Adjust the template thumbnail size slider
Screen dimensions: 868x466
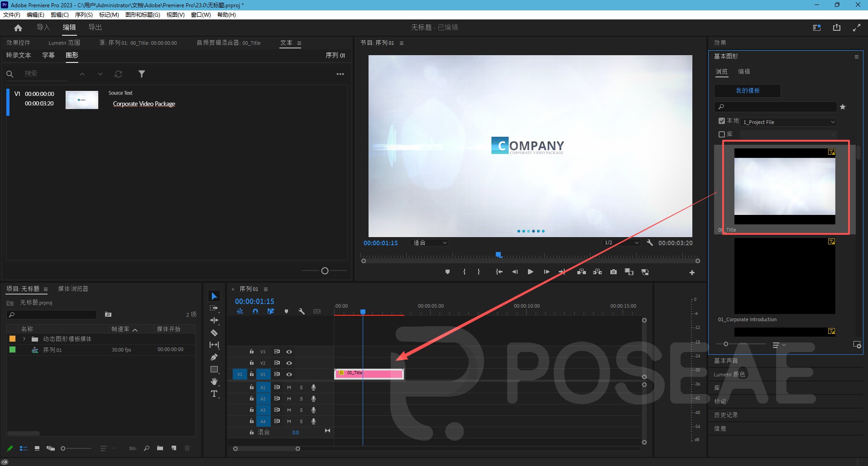(726, 344)
